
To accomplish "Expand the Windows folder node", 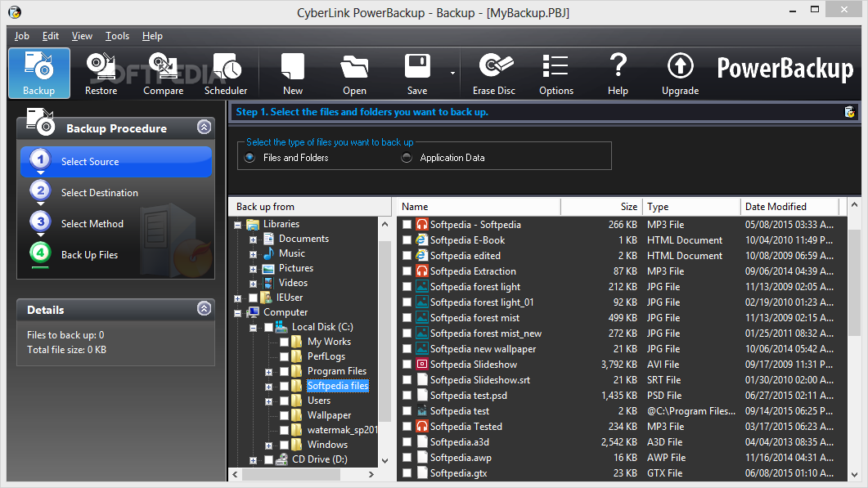I will click(268, 445).
